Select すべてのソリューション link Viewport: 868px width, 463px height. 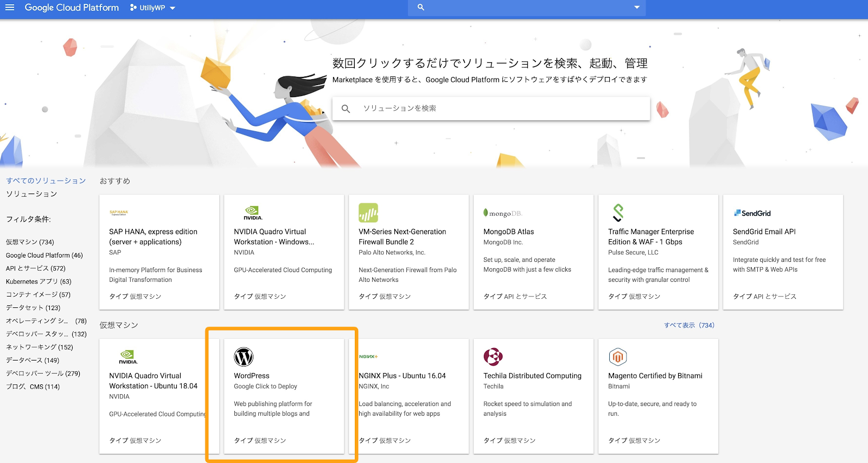[x=46, y=181]
